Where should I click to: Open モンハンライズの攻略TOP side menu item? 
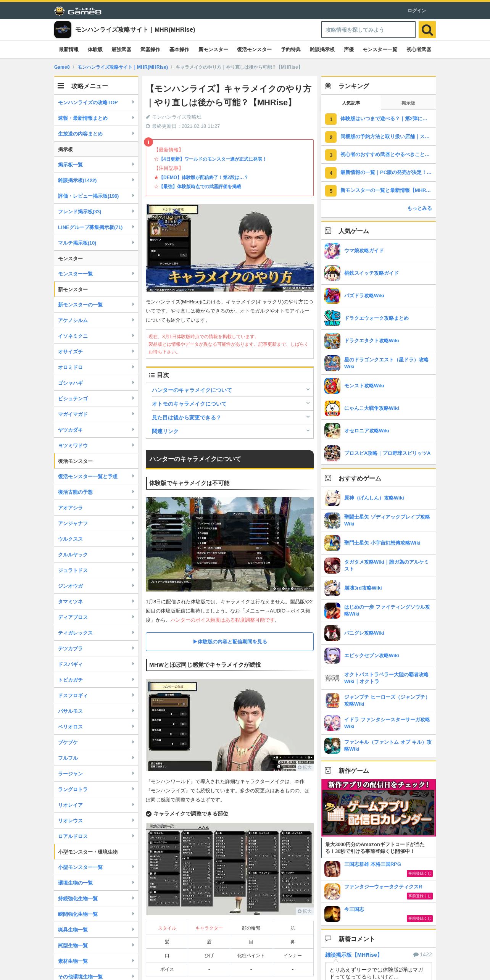pos(96,102)
